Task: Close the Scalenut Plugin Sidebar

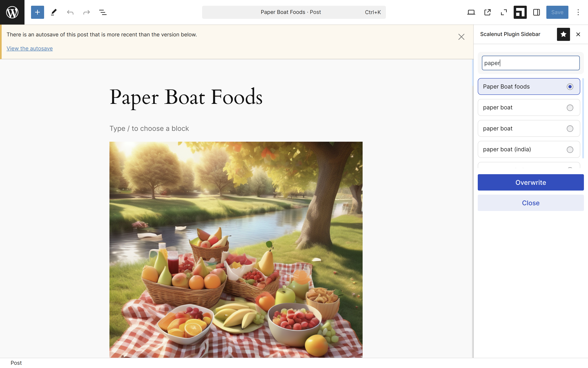Action: [x=578, y=34]
